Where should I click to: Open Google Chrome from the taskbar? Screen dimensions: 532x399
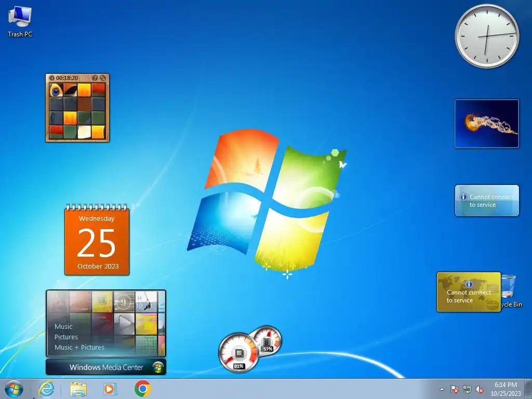(142, 389)
